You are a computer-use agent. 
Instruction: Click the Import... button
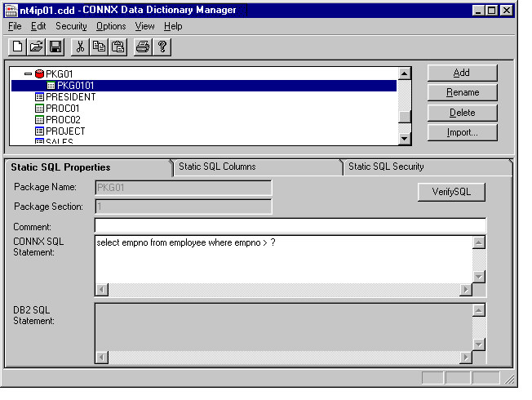coord(462,132)
